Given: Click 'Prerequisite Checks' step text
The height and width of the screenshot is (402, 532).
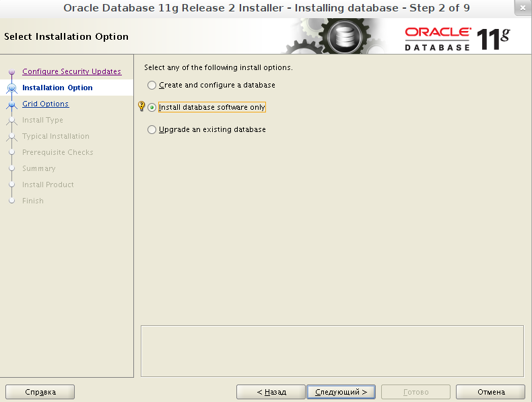Looking at the screenshot, I should tap(58, 152).
